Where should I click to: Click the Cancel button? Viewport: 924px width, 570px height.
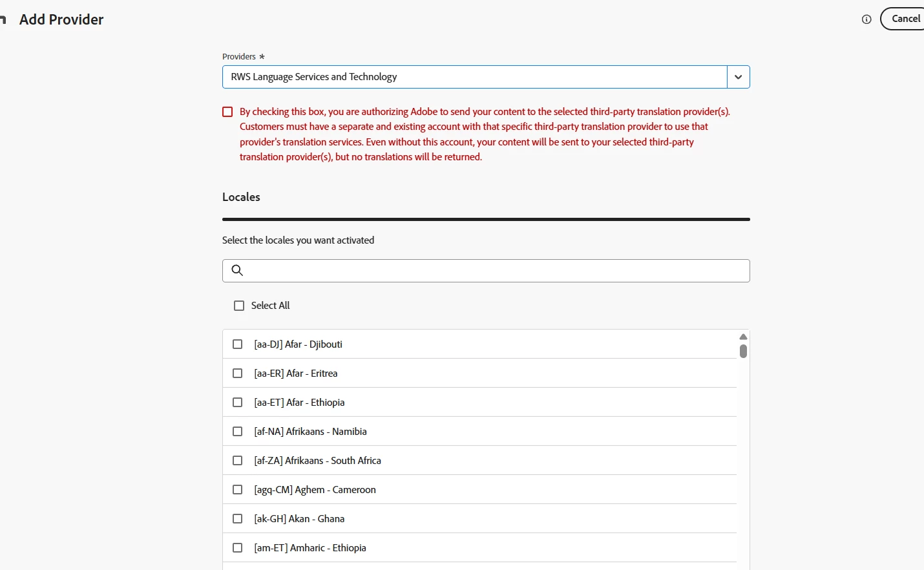[x=905, y=19]
